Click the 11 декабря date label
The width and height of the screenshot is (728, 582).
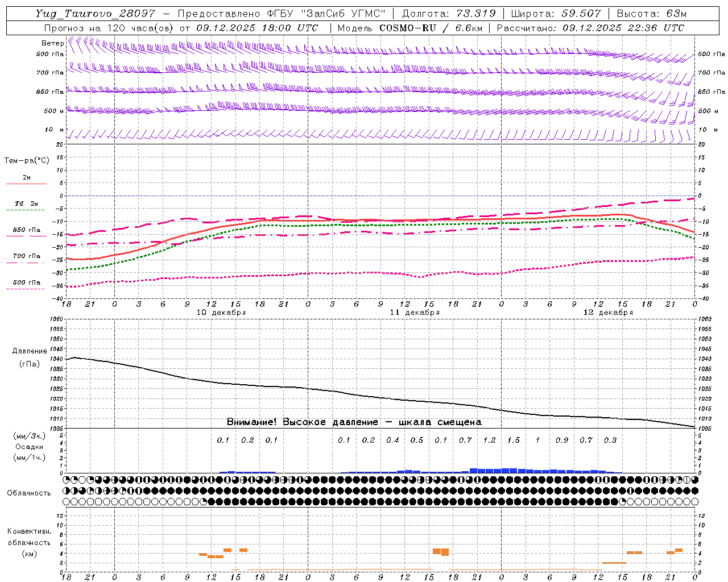point(415,313)
